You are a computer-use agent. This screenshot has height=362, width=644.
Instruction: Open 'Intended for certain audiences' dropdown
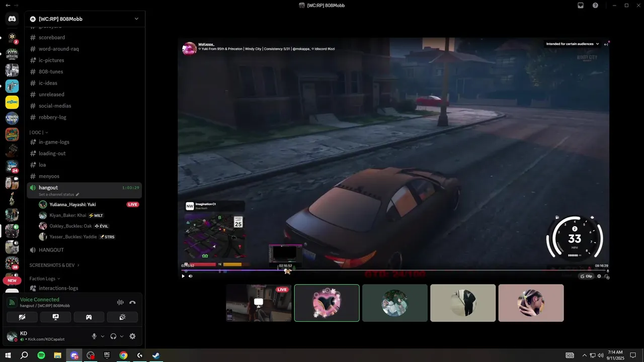tap(573, 44)
